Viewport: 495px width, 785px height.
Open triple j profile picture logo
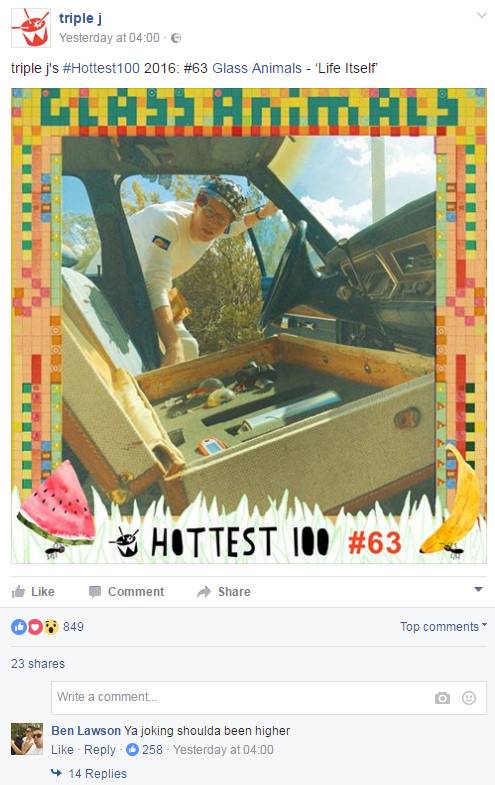[31, 28]
